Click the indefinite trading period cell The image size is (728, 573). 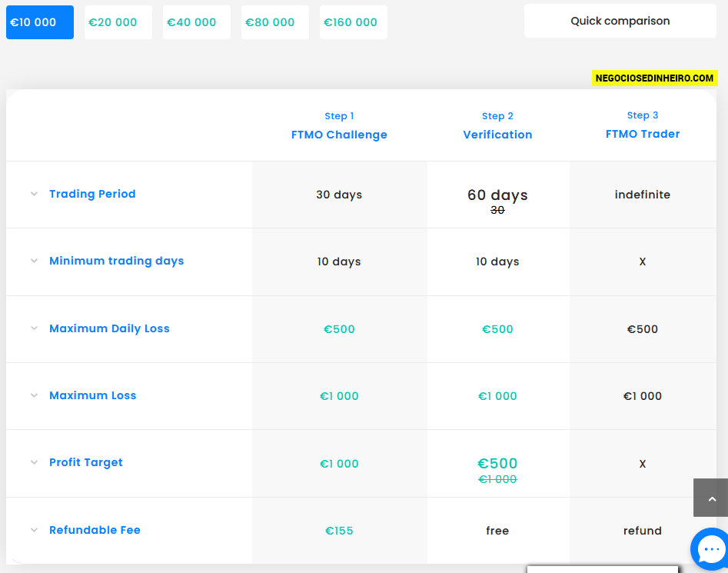(x=643, y=195)
